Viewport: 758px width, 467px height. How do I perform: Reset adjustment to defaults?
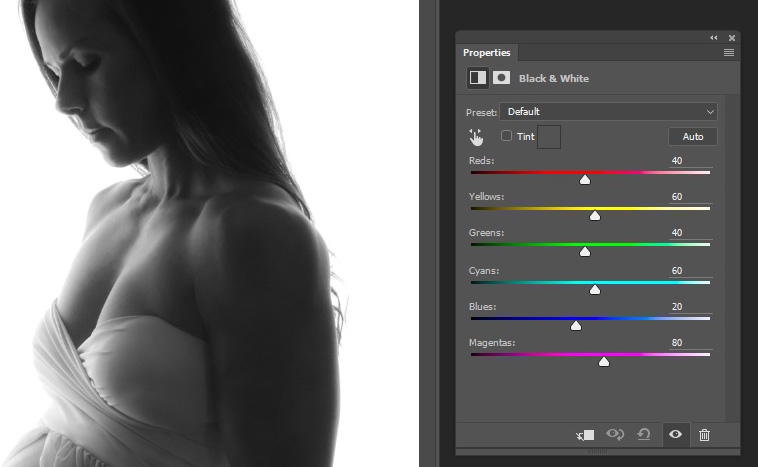click(644, 434)
